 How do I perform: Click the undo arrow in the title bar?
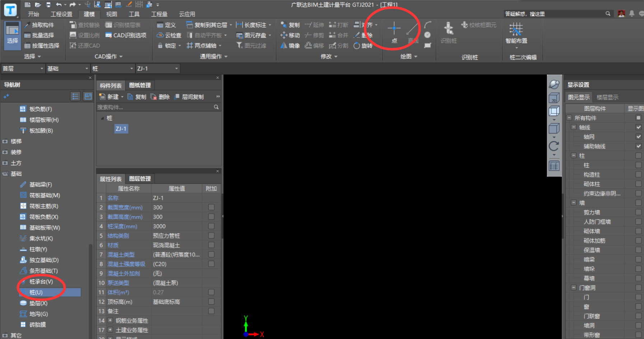(59, 5)
